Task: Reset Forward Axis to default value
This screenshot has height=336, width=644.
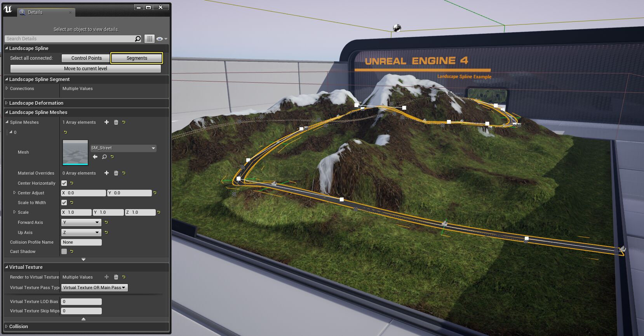Action: (106, 222)
